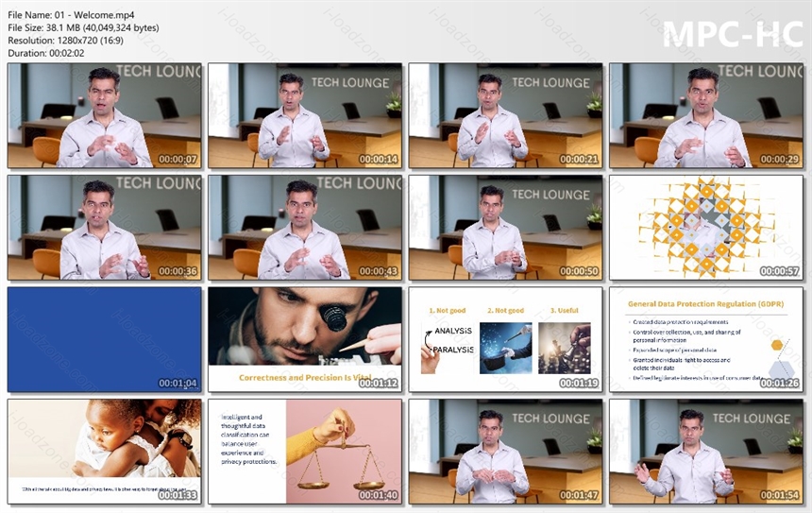The height and width of the screenshot is (513, 812).
Task: Click the 00:00:07 timestamp label
Action: tap(178, 160)
